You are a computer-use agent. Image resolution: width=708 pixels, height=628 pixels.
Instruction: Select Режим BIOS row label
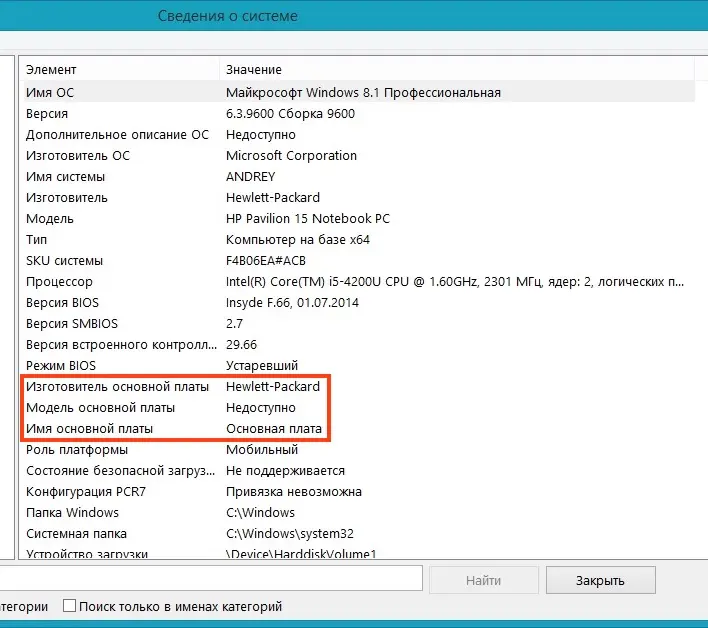click(61, 366)
